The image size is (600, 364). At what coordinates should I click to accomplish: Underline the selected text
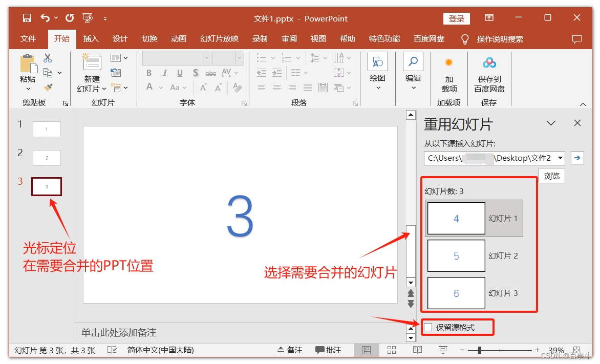tap(180, 73)
